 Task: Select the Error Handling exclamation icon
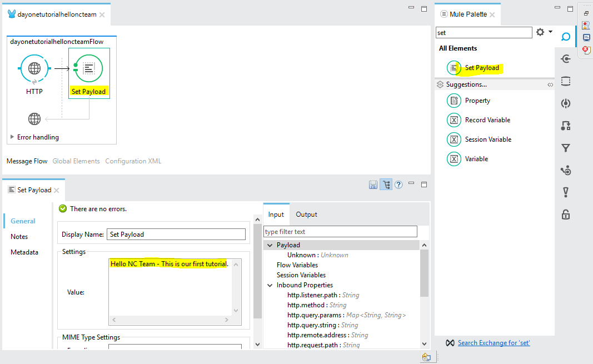[565, 192]
